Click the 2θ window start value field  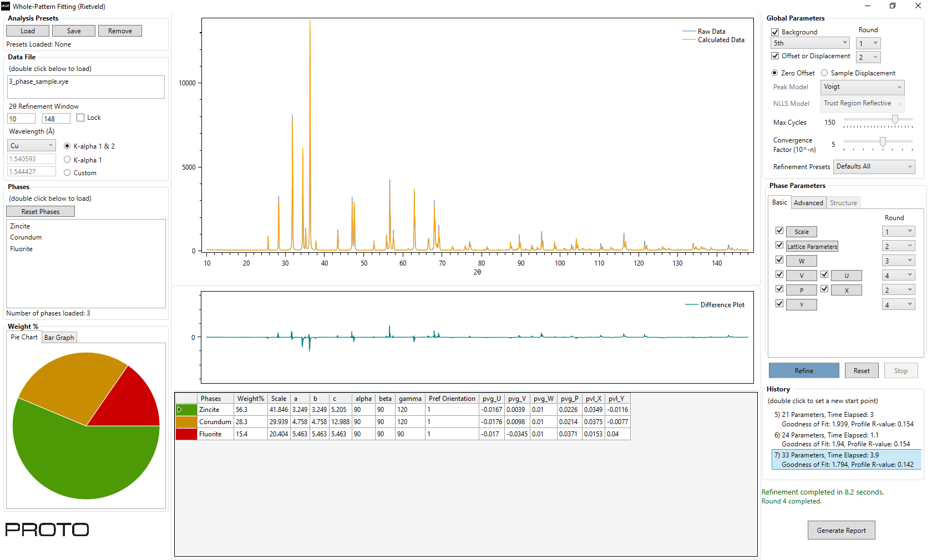tap(21, 119)
